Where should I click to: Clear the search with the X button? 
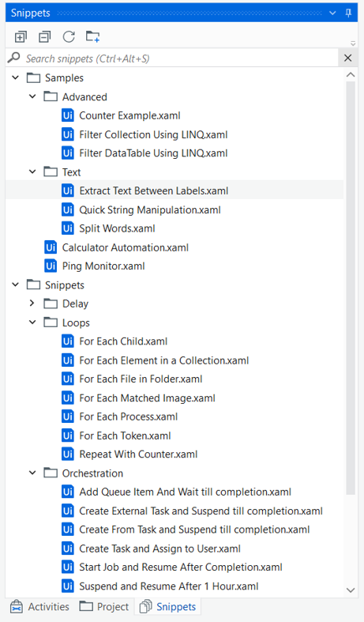348,58
